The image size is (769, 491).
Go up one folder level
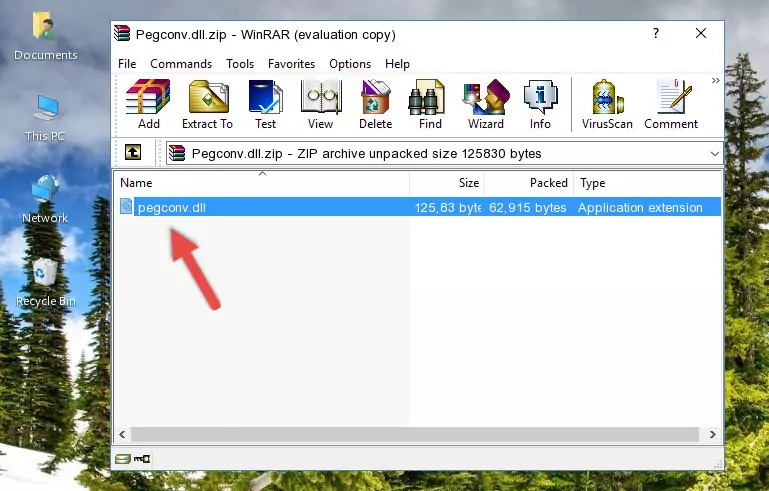click(x=133, y=153)
